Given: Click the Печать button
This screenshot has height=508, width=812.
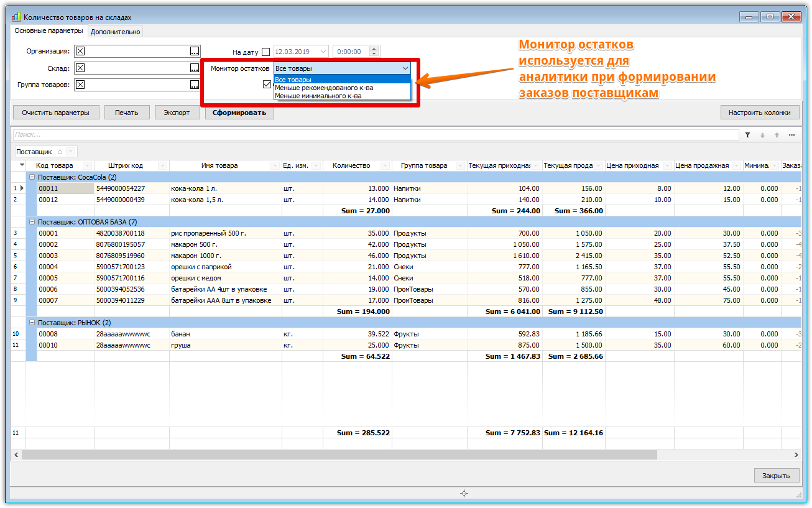Looking at the screenshot, I should click(126, 113).
